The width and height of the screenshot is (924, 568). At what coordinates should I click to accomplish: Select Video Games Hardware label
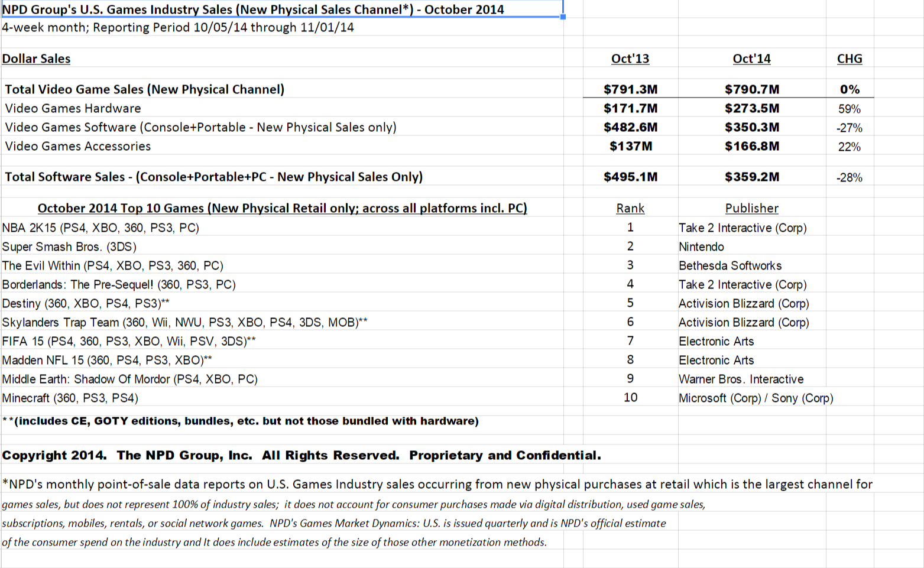pyautogui.click(x=73, y=108)
